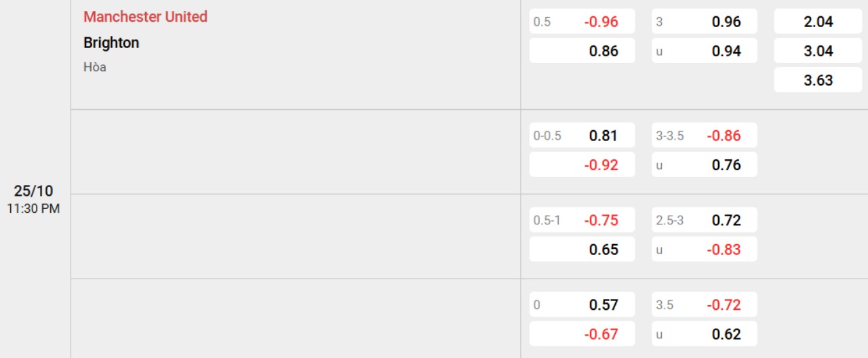Bet over 2.5-3 goals at 0.72
868x358 pixels.
704,220
